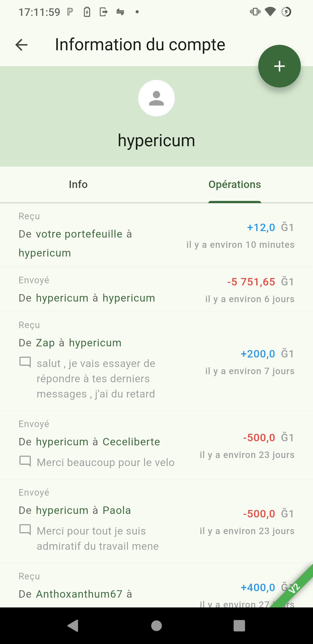Open the Anthoxanthum67 account link

(x=79, y=594)
